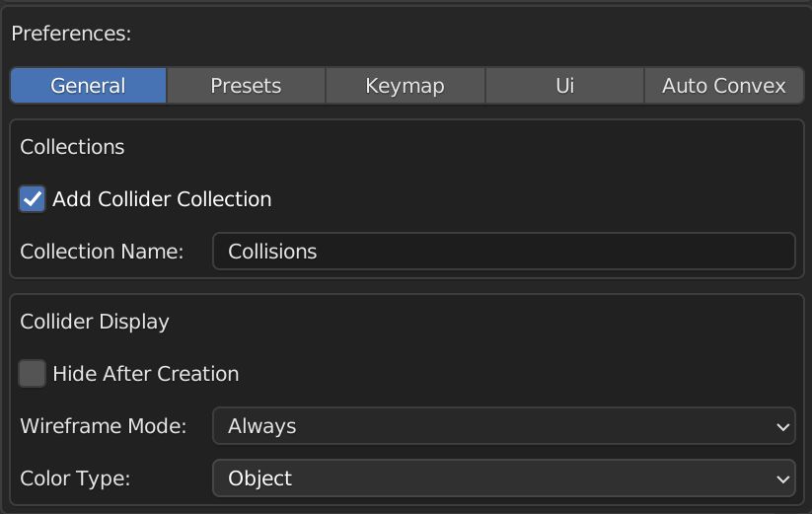The height and width of the screenshot is (514, 812).
Task: Click the chevron arrow on Color Type dropdown
Action: point(783,479)
